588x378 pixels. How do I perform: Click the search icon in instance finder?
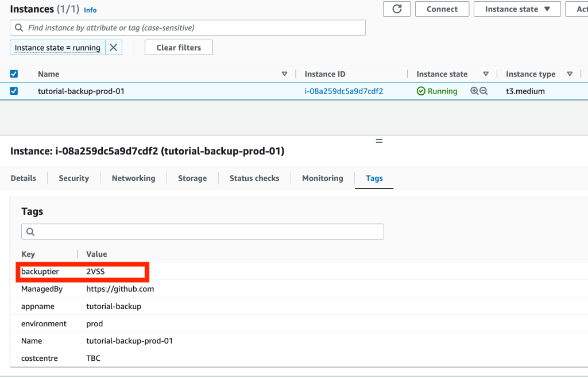point(19,28)
